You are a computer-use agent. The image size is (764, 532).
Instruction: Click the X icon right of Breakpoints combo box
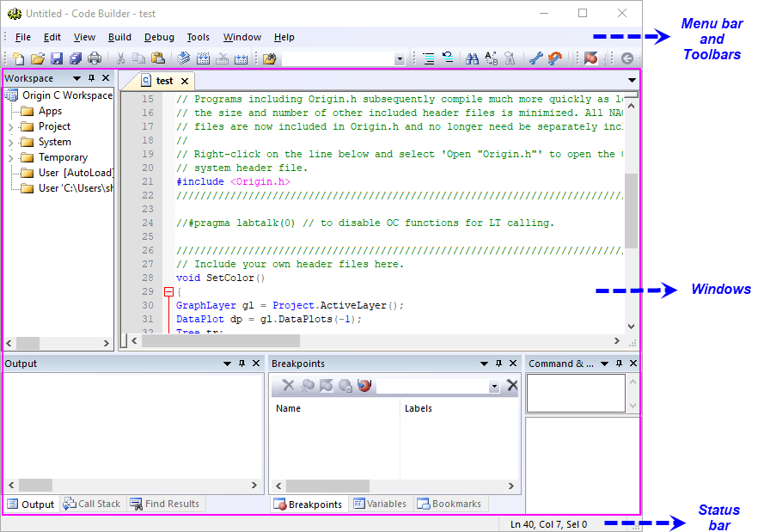[512, 385]
